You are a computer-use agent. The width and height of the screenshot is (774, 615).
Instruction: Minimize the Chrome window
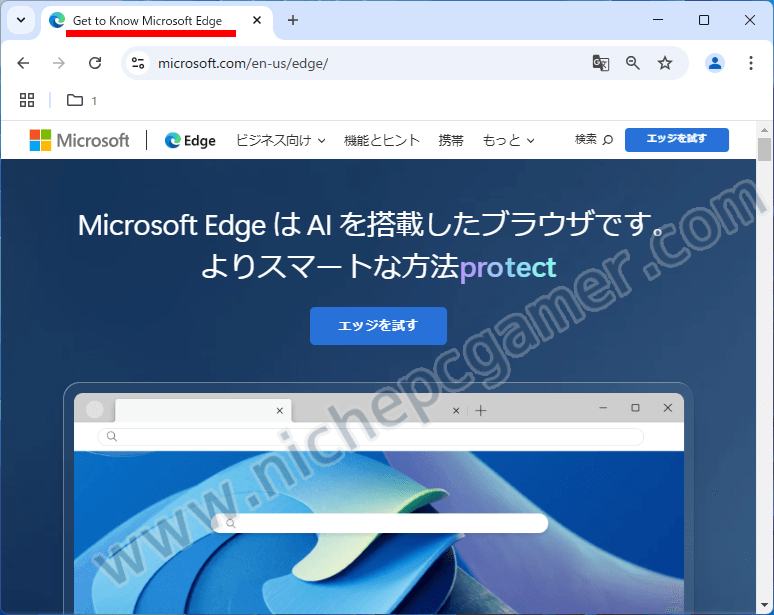tap(658, 20)
